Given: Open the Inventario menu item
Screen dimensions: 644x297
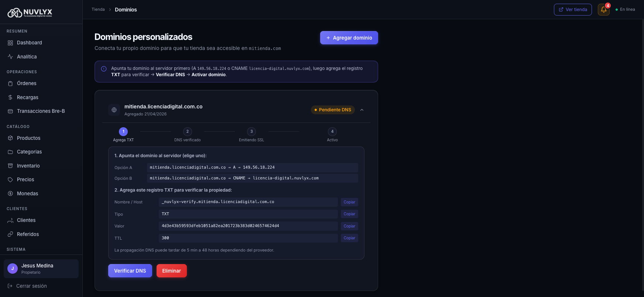Looking at the screenshot, I should pos(28,166).
